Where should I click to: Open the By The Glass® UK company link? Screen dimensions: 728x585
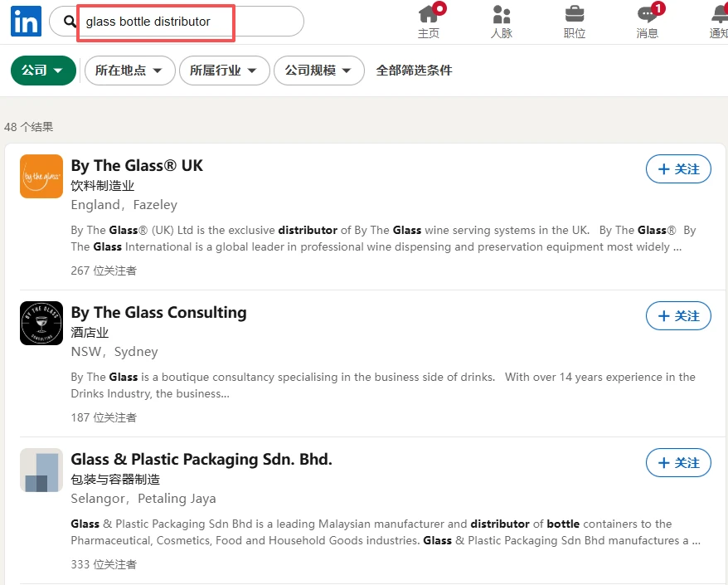[x=137, y=166]
